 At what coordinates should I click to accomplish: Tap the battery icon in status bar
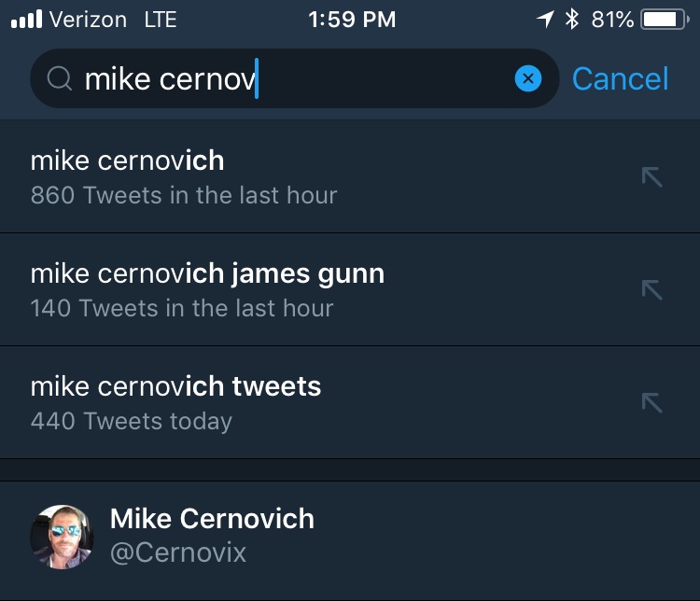(x=665, y=20)
